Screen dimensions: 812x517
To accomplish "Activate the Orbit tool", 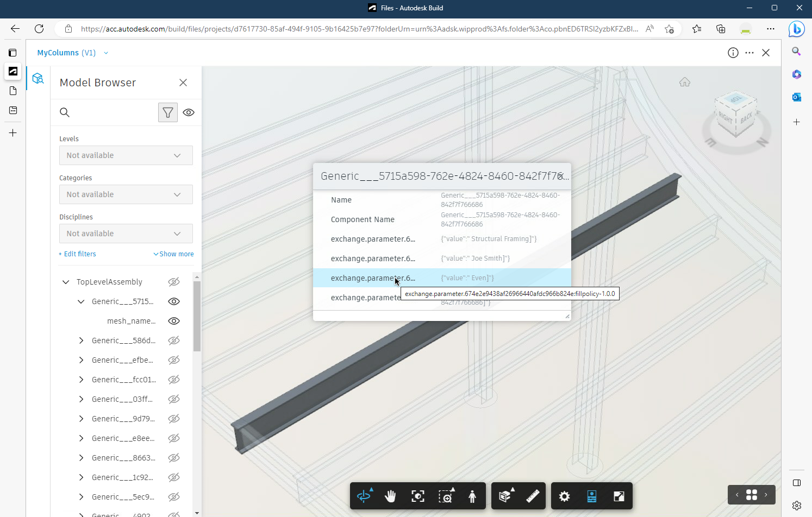I will coord(363,496).
